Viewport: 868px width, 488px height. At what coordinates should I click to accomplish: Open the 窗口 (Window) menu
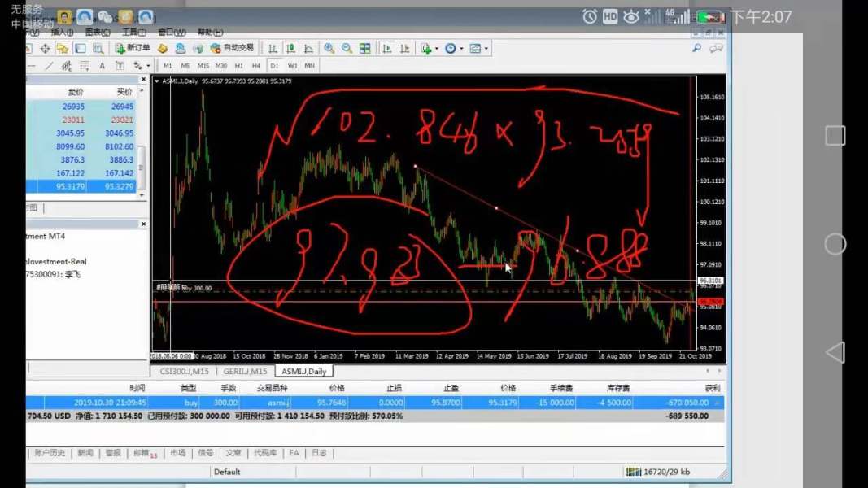[172, 33]
